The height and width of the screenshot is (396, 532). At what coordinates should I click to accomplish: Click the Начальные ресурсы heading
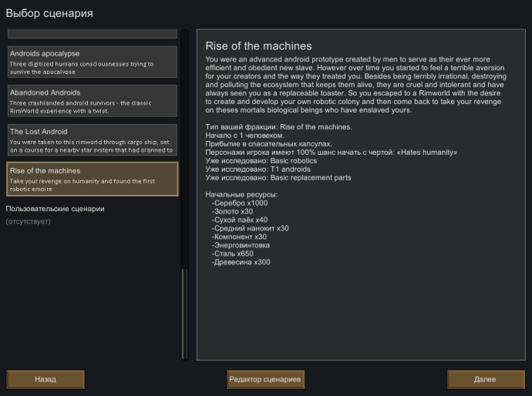tap(241, 194)
